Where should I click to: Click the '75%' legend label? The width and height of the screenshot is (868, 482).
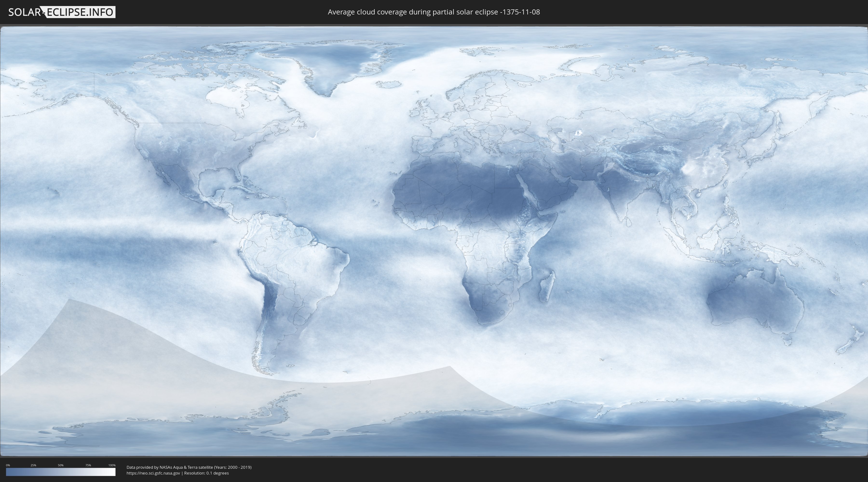point(88,465)
